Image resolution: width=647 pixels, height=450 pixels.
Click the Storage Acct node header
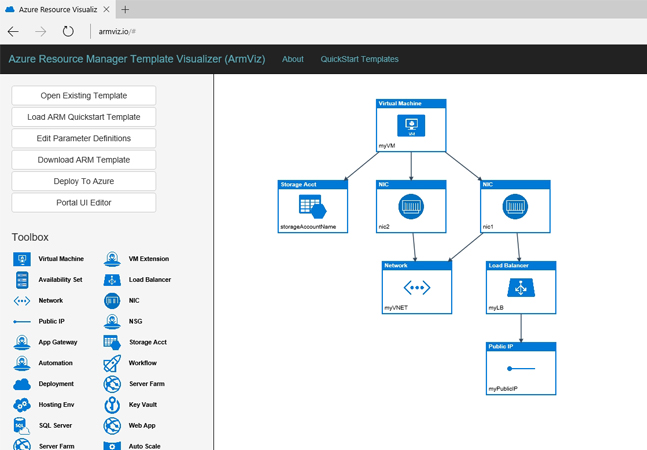[312, 184]
